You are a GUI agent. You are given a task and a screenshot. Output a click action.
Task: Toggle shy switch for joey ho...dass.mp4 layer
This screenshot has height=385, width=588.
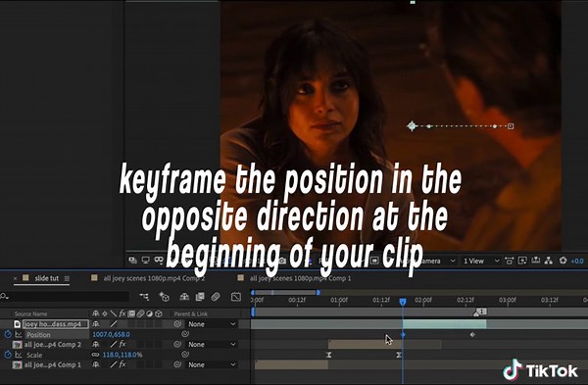tap(96, 324)
